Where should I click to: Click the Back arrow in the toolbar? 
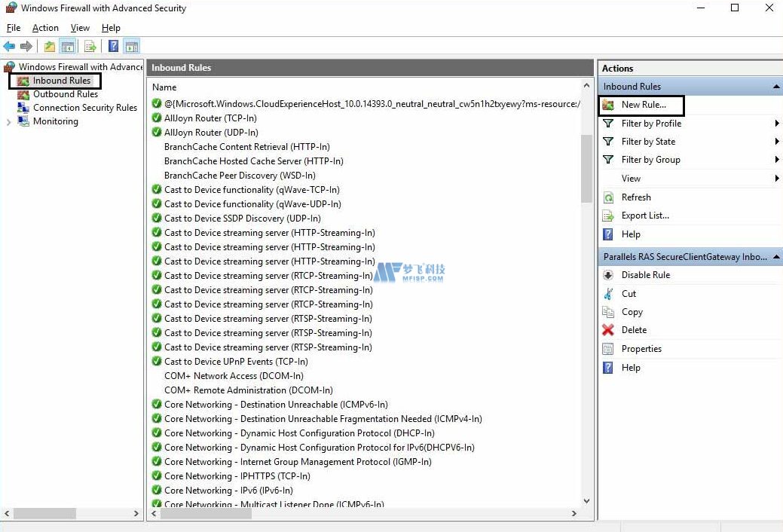pyautogui.click(x=9, y=47)
